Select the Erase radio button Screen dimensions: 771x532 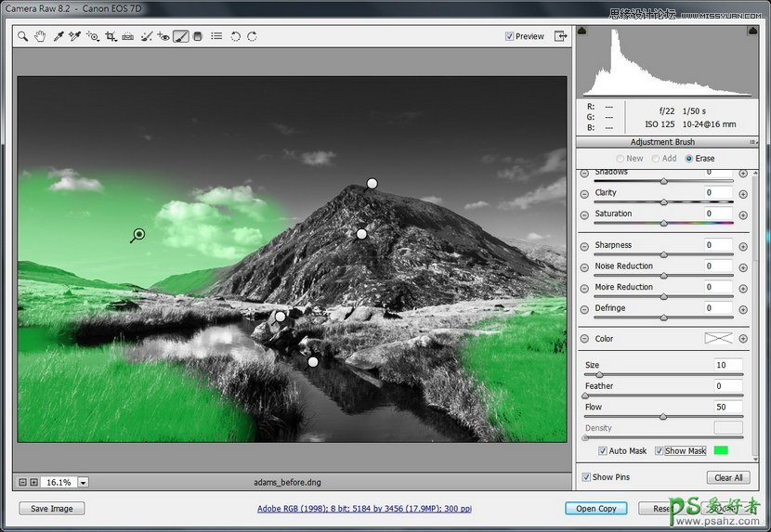point(689,159)
